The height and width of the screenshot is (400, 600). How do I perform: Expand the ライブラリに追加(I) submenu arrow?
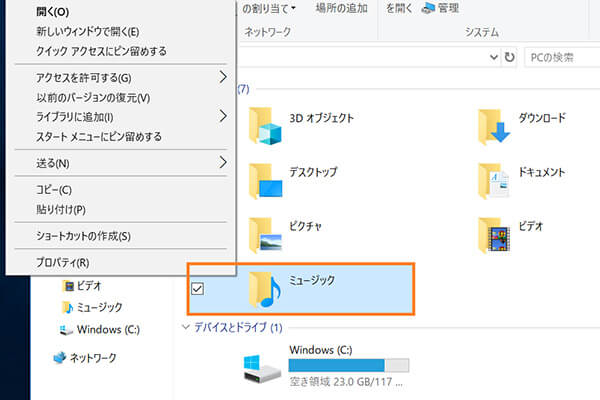coord(223,116)
